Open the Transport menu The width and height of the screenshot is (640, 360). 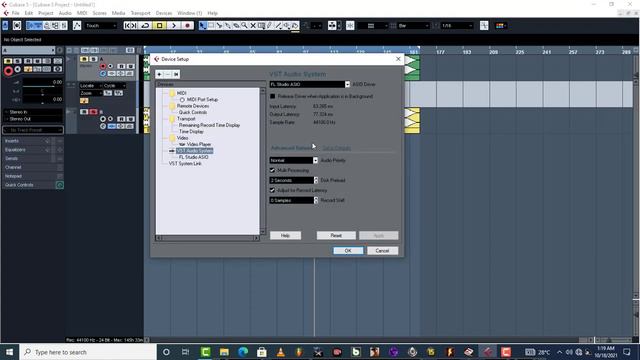tap(140, 13)
